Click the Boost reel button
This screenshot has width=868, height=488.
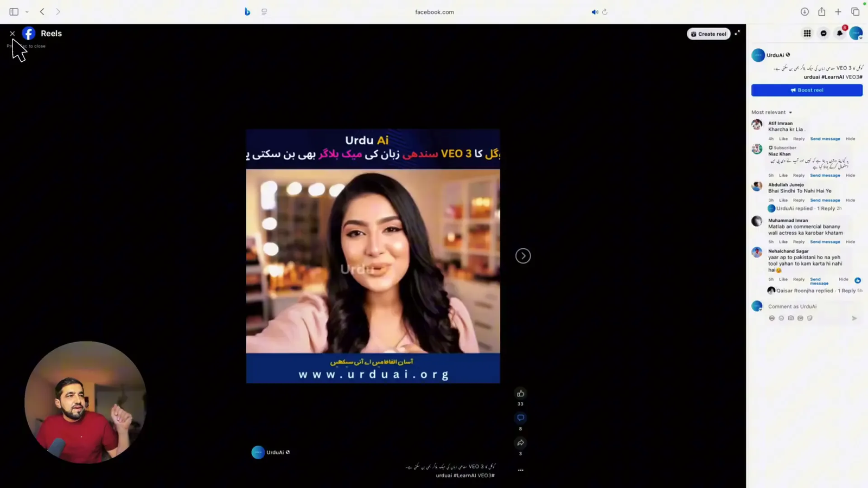[807, 90]
